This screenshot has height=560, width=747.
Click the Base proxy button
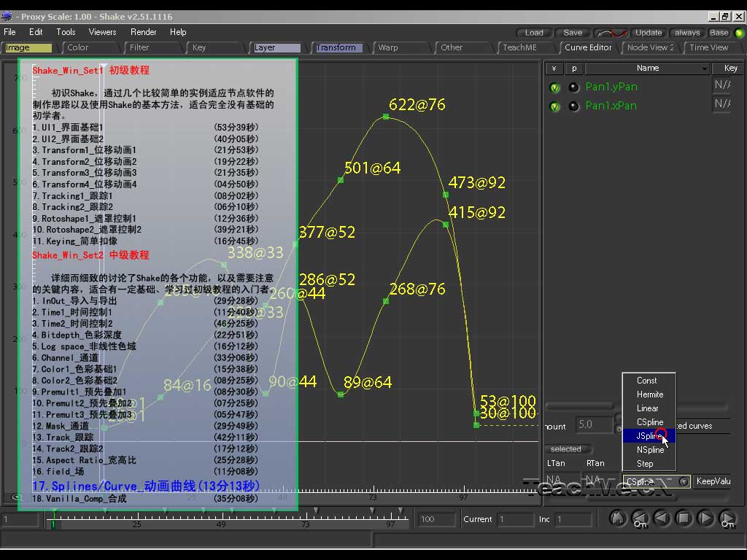coord(719,33)
